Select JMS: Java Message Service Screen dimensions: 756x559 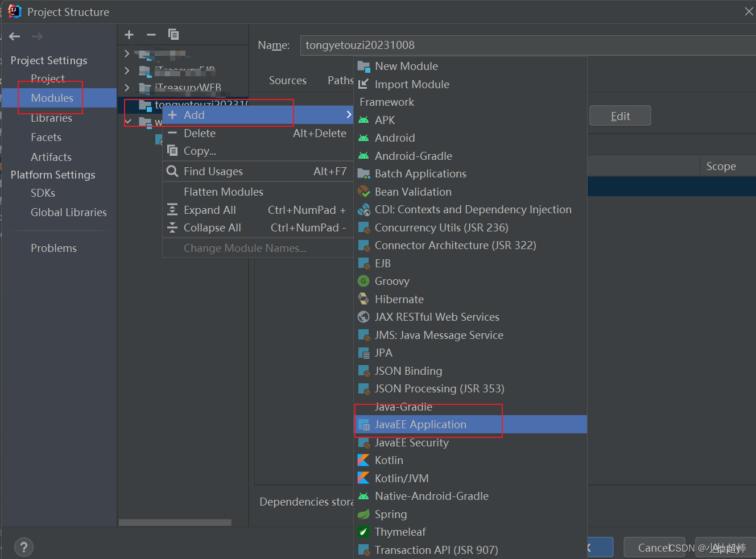[470, 335]
